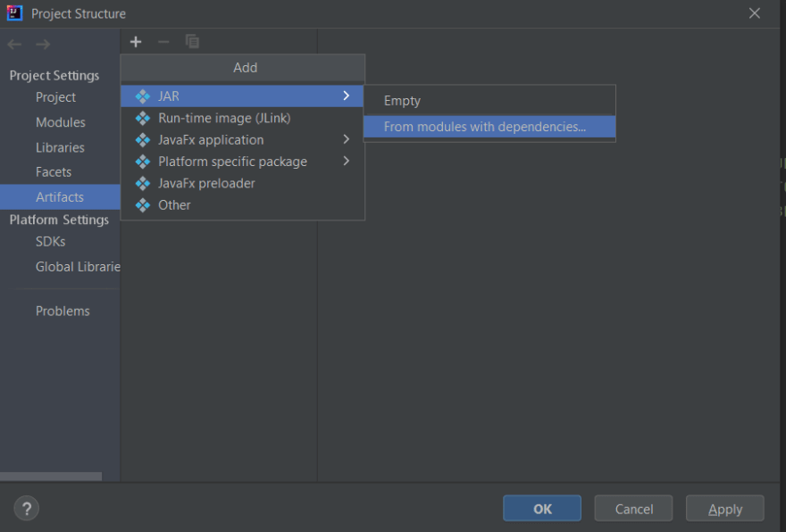786x532 pixels.
Task: Open SDKs platform settings
Action: (51, 242)
